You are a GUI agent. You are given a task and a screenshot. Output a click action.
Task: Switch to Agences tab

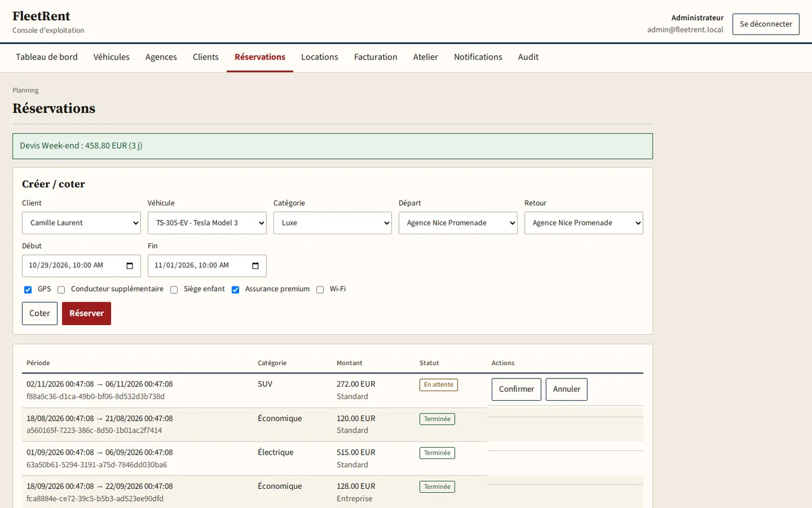(161, 57)
